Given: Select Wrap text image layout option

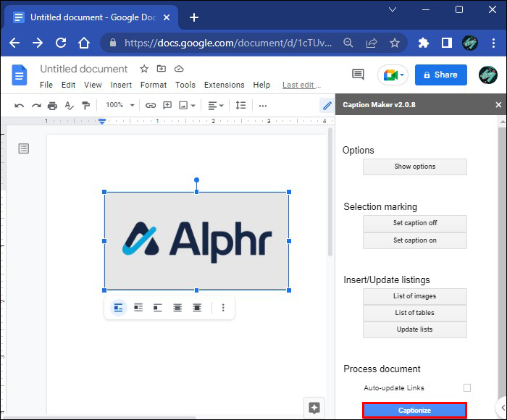Looking at the screenshot, I should tap(138, 308).
